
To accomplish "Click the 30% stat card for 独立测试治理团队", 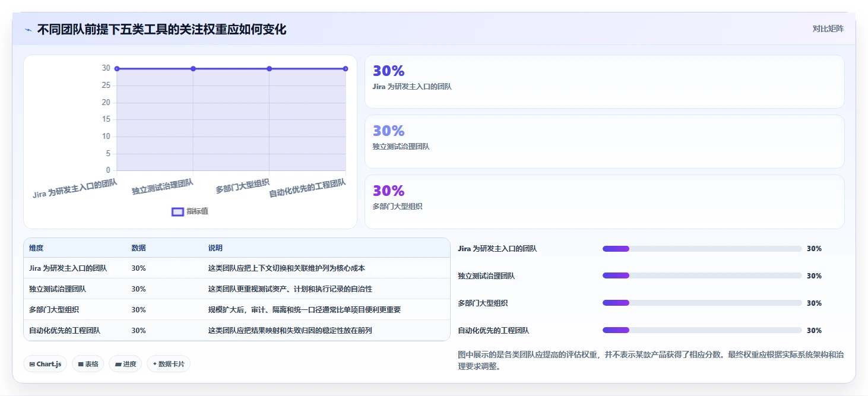I will (604, 142).
